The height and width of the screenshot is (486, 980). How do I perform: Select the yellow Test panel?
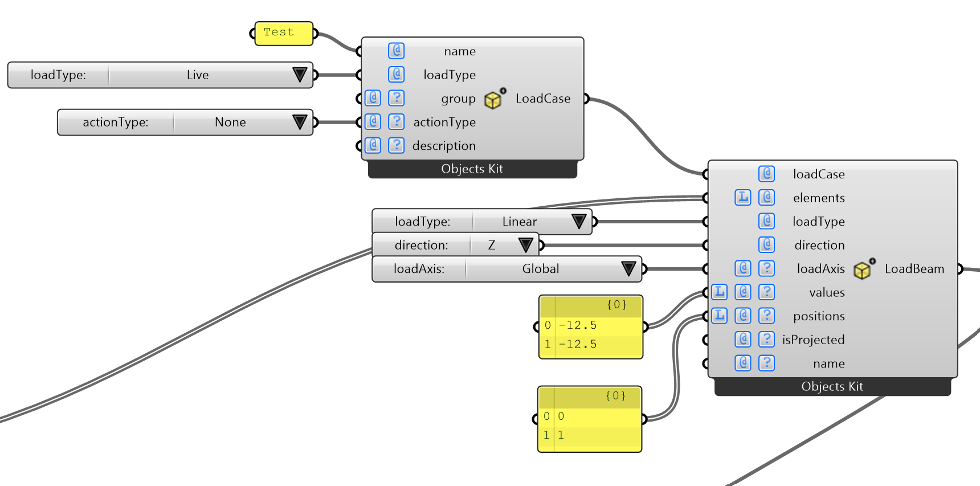pos(283,33)
